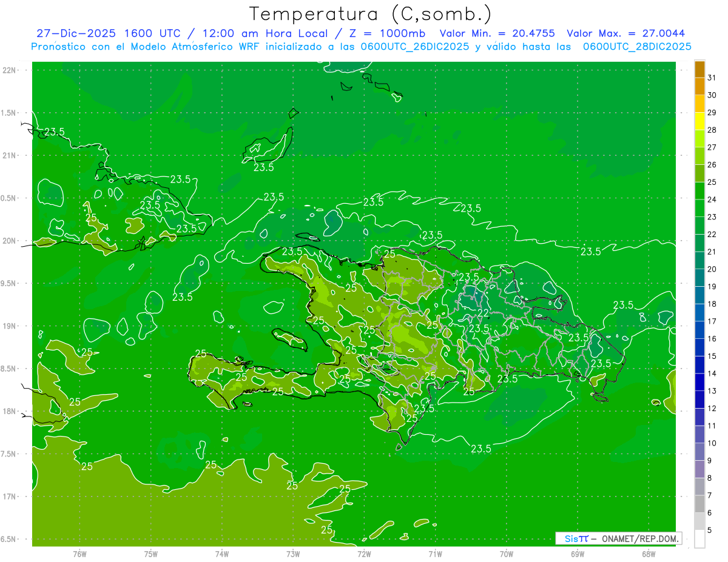Screen dimensions: 728x562
Task: Click the legend value '28'
Action: (712, 130)
